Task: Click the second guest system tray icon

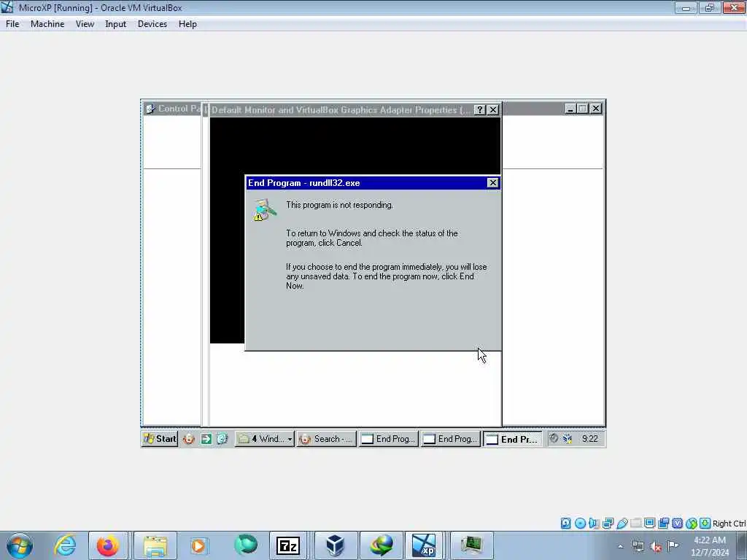Action: point(568,438)
